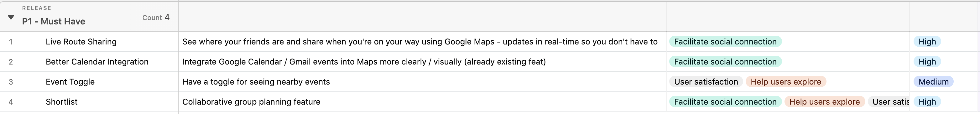Image resolution: width=980 pixels, height=114 pixels.
Task: Click the Medium priority tag
Action: pos(933,82)
